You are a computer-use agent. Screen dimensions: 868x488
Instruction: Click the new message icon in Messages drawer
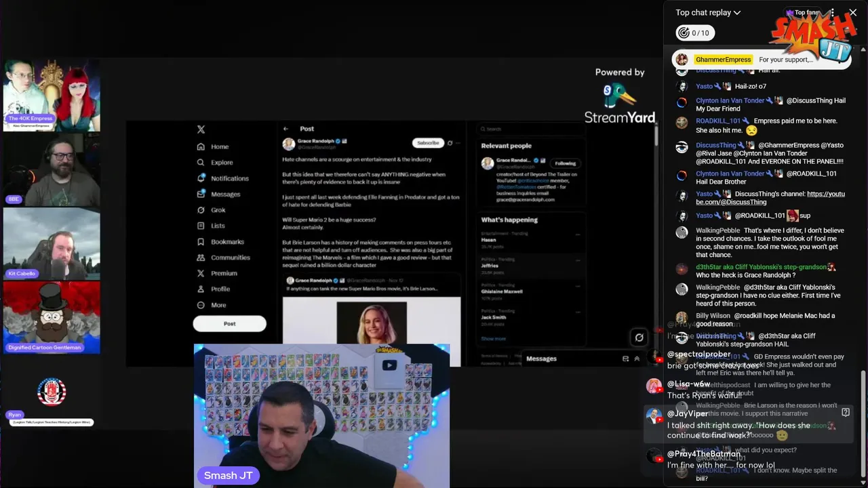tap(625, 359)
